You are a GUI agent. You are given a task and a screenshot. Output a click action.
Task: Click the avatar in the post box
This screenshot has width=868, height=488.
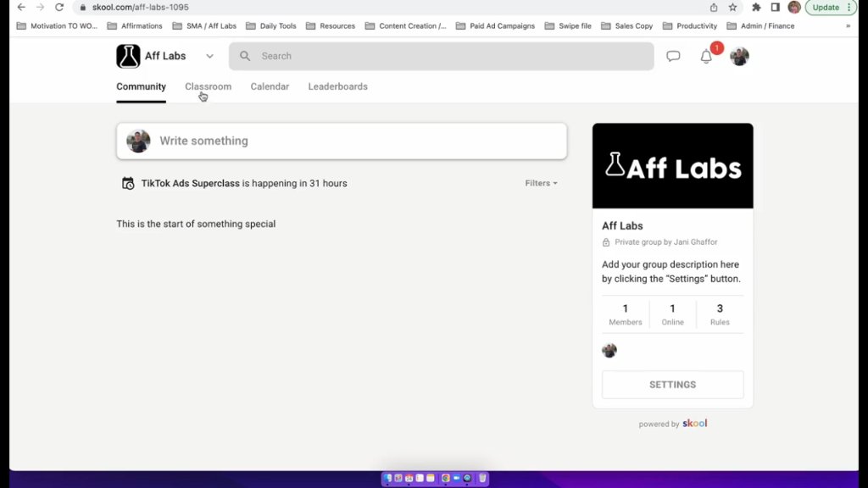coord(138,141)
